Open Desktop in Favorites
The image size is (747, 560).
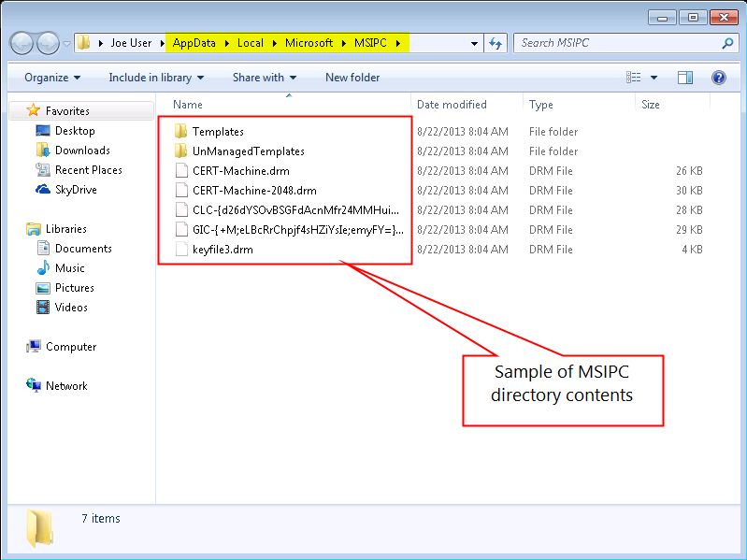[x=75, y=131]
